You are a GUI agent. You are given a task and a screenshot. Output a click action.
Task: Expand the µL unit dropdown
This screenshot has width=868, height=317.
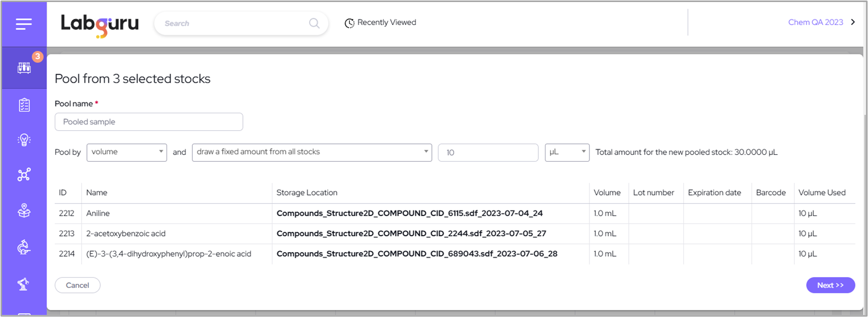click(x=567, y=152)
